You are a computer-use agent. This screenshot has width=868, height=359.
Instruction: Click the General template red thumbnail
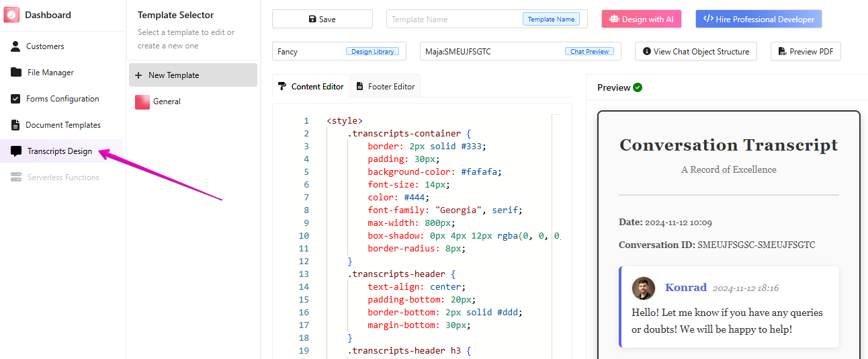coord(142,102)
